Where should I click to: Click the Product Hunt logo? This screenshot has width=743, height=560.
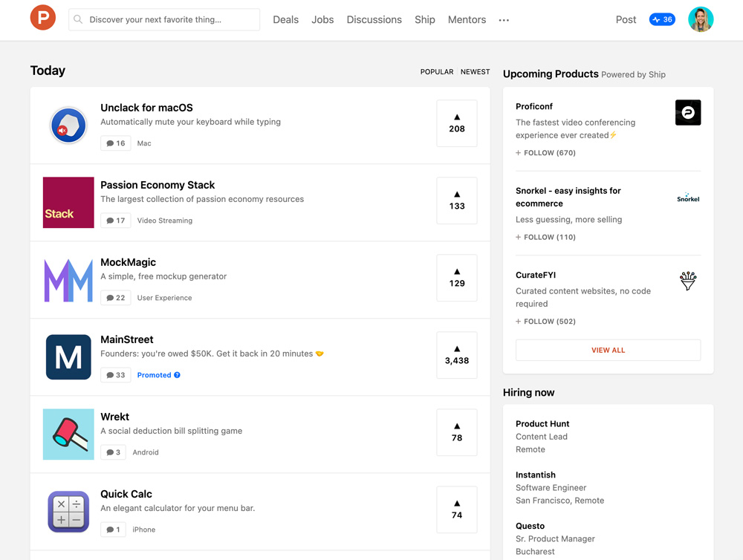43,18
